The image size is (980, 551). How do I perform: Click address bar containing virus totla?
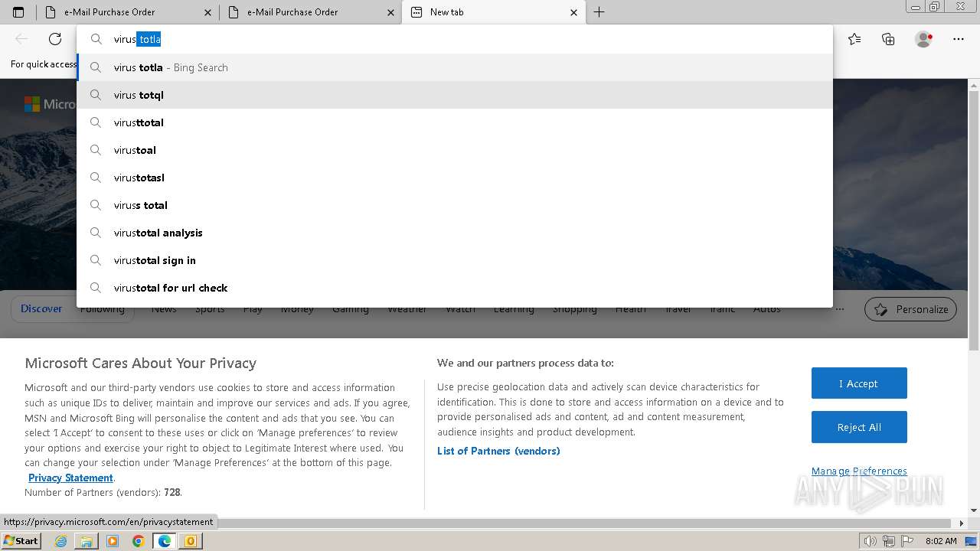pyautogui.click(x=455, y=39)
